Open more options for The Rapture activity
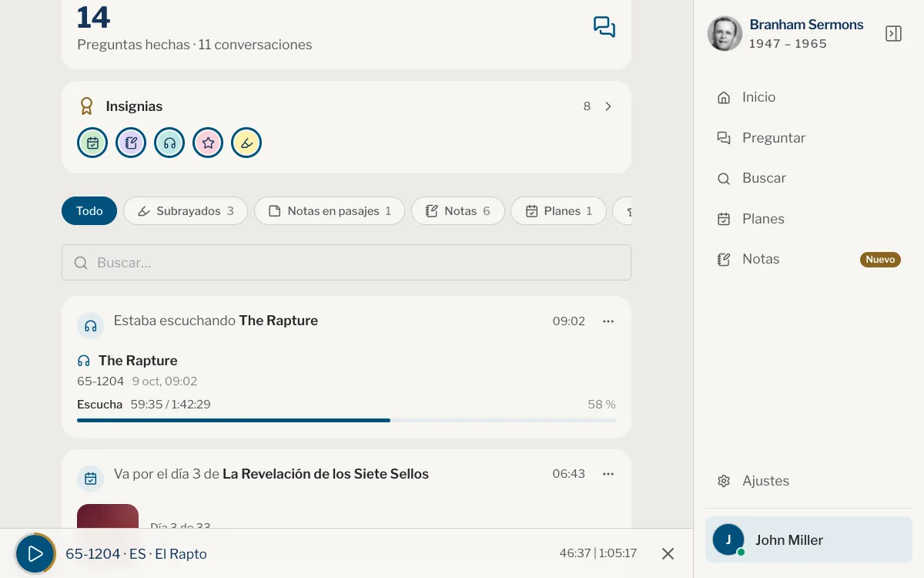The image size is (924, 578). 608,321
